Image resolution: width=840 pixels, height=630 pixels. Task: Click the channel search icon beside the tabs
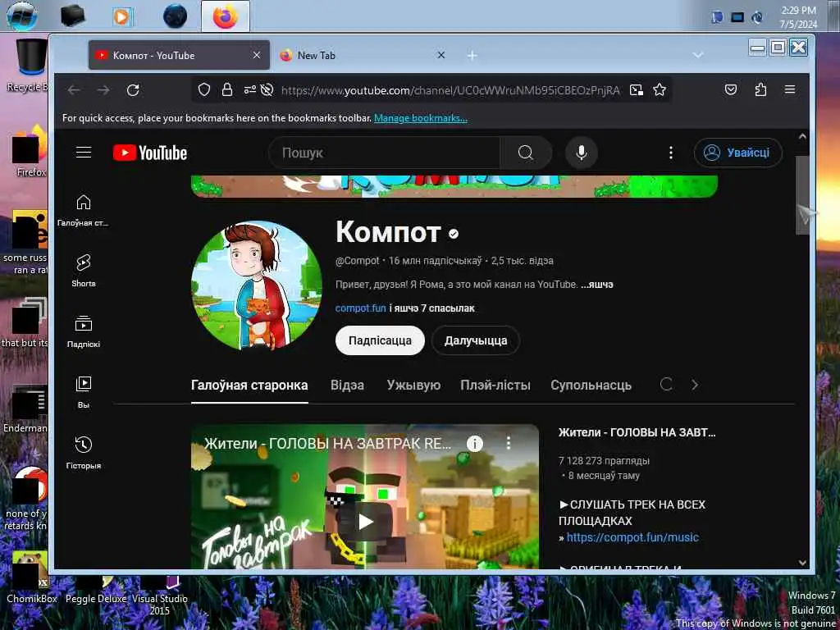point(666,384)
